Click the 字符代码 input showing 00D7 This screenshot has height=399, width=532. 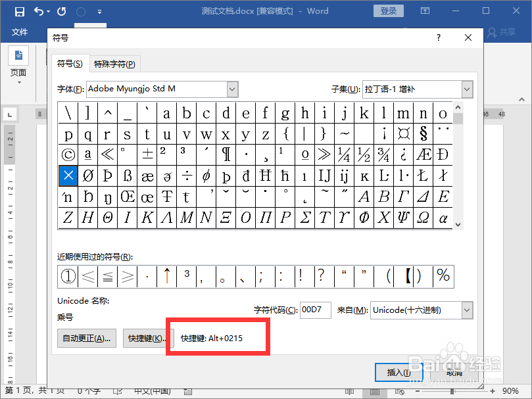tap(315, 310)
